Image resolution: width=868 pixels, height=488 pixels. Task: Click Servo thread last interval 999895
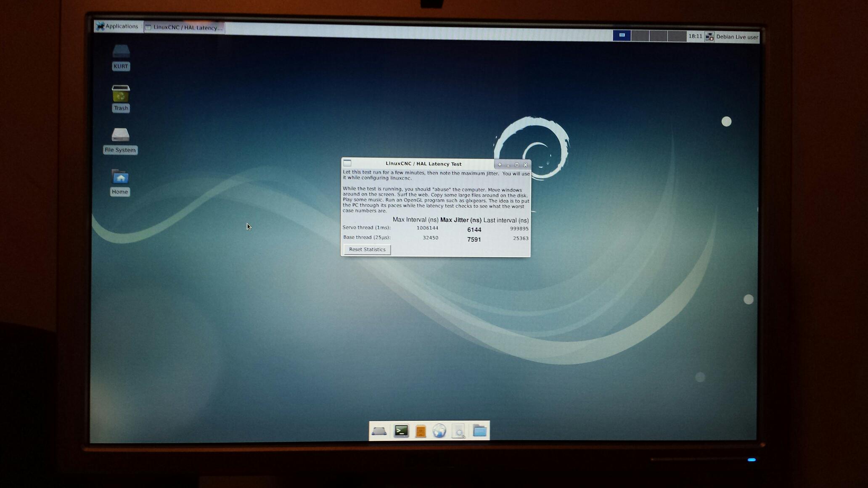tap(519, 229)
